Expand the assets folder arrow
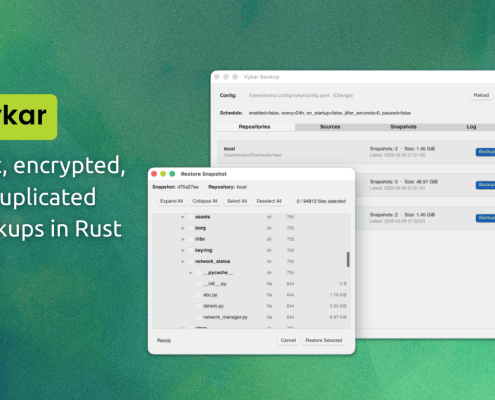 coord(182,217)
